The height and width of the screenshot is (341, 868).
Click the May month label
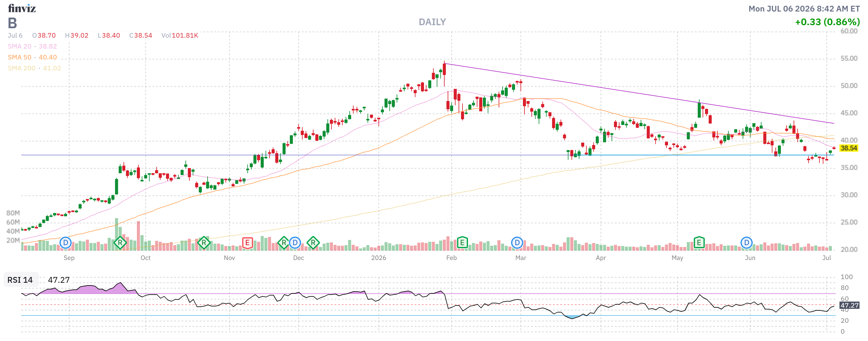click(677, 258)
